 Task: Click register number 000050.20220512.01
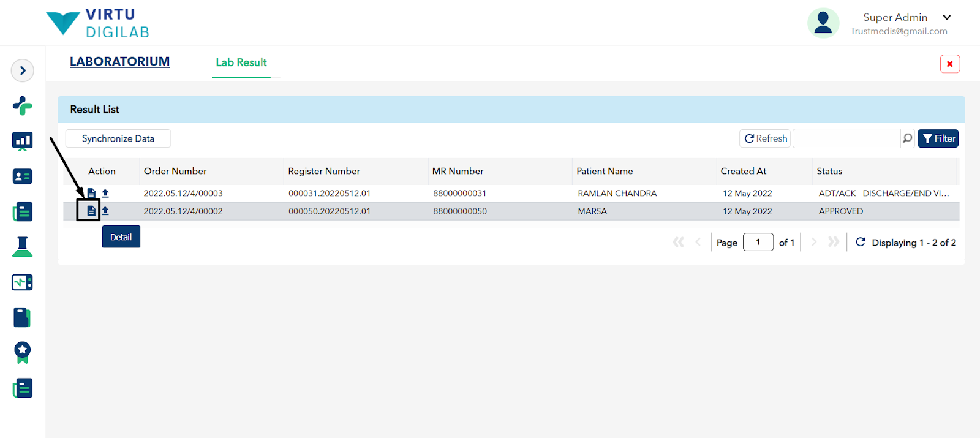tap(330, 211)
